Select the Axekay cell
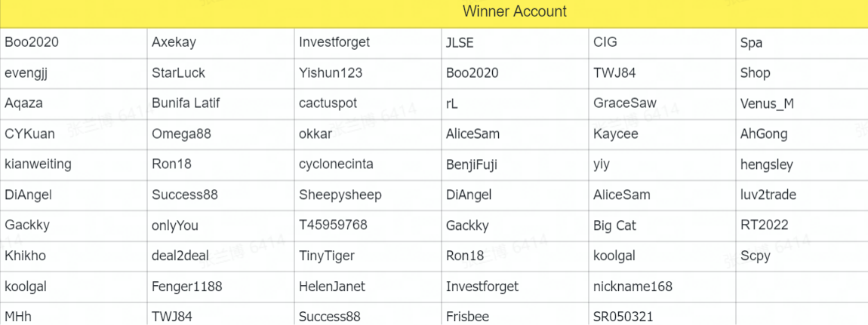The height and width of the screenshot is (325, 868). (x=221, y=42)
